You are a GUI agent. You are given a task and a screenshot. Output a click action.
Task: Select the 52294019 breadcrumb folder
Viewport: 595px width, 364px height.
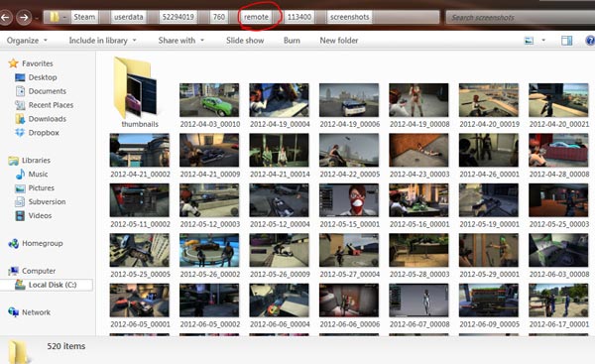click(178, 17)
